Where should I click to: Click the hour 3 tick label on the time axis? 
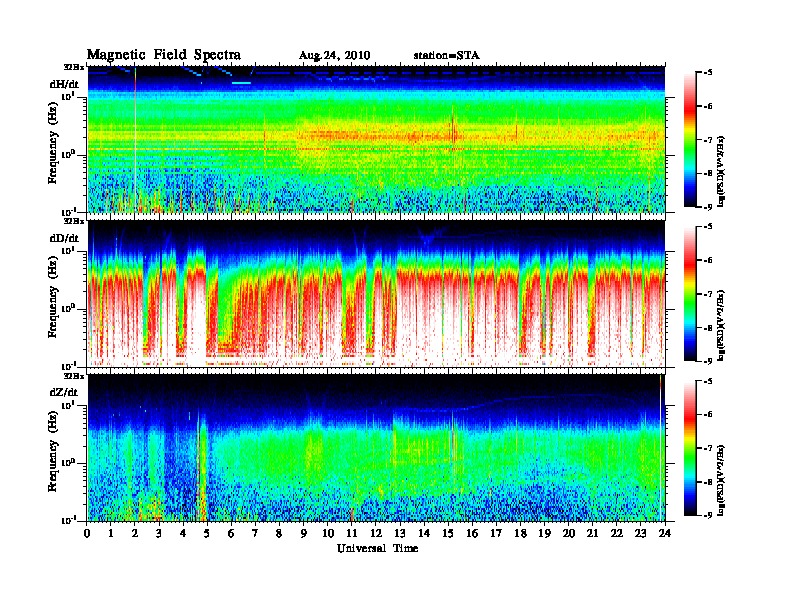159,533
